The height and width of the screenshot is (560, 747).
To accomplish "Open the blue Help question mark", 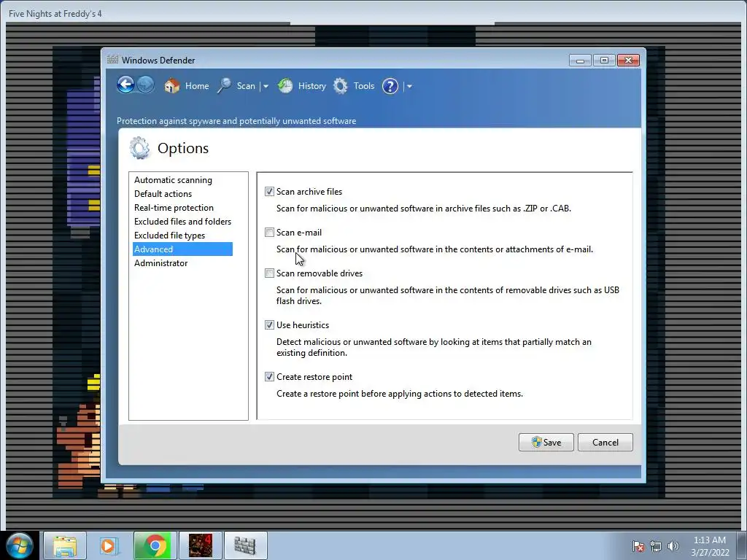I will point(390,86).
